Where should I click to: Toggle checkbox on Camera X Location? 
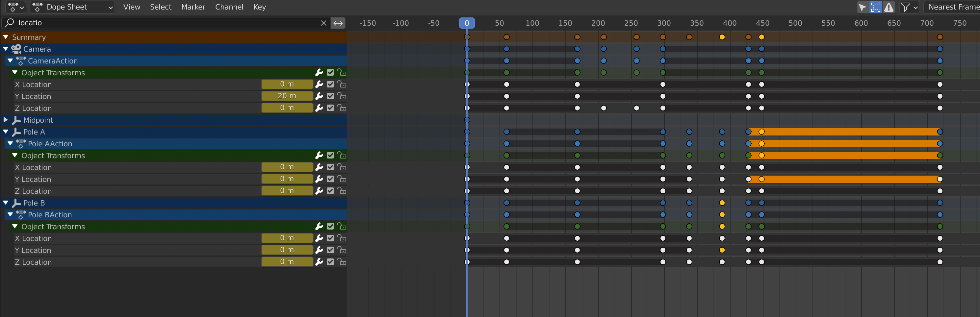330,84
